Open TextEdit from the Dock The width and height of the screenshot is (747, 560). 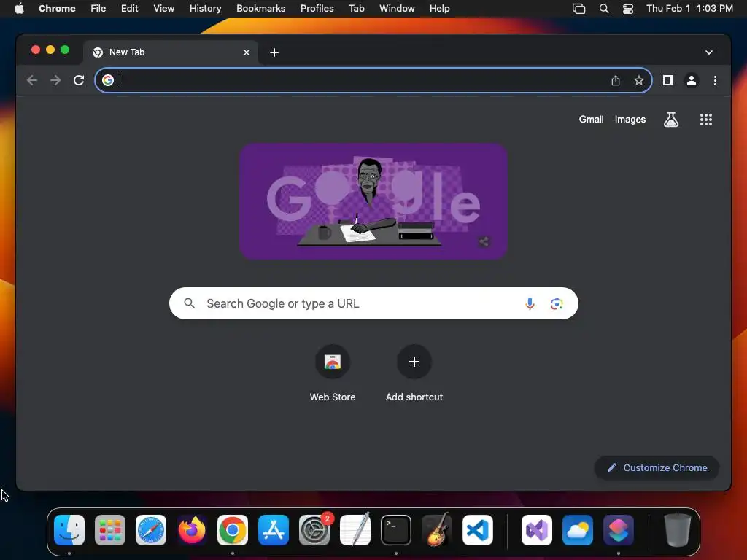click(x=355, y=530)
